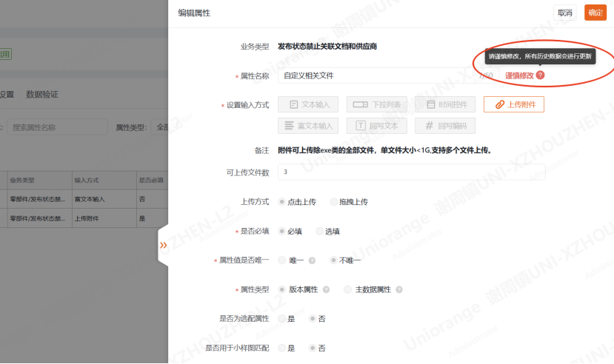
Task: Open the 属性类型 filter dropdown
Action: tap(158, 127)
